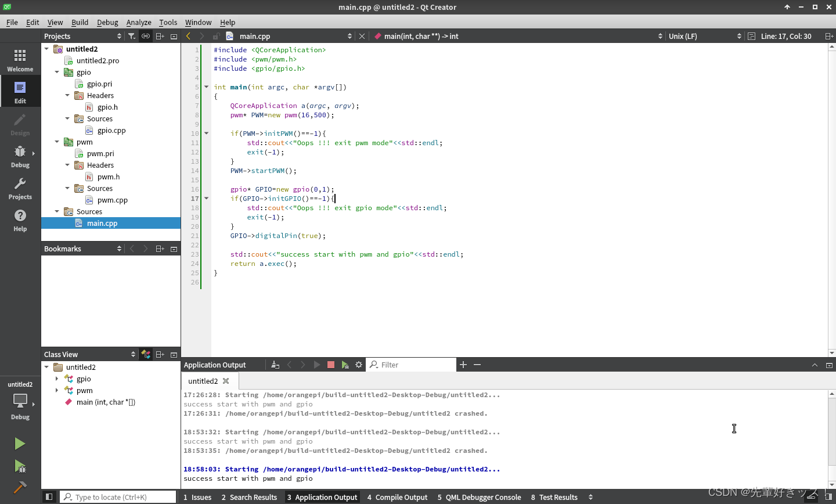Clear the Application Output pane
The height and width of the screenshot is (504, 836).
pos(275,365)
